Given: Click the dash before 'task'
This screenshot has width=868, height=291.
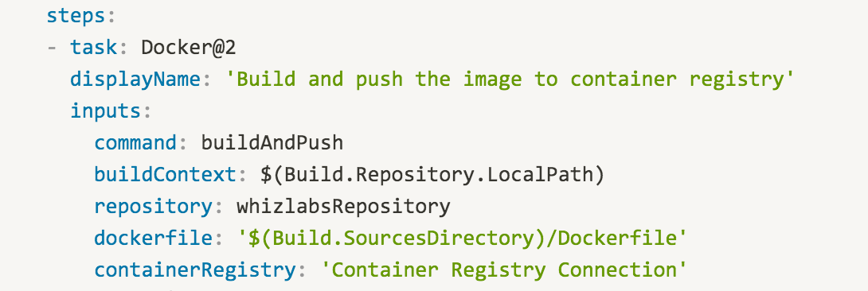Looking at the screenshot, I should click(52, 48).
